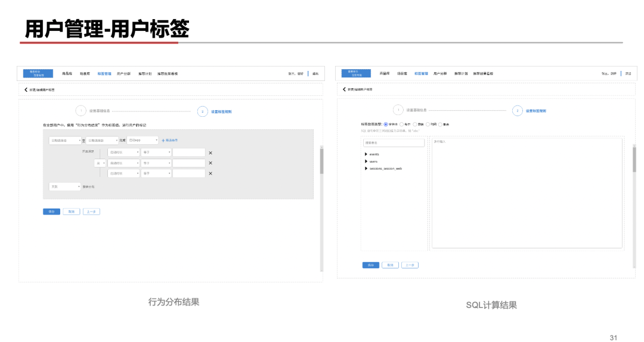The image size is (644, 342).
Task: Open 推荐计划 menu in left panel
Action: click(145, 74)
